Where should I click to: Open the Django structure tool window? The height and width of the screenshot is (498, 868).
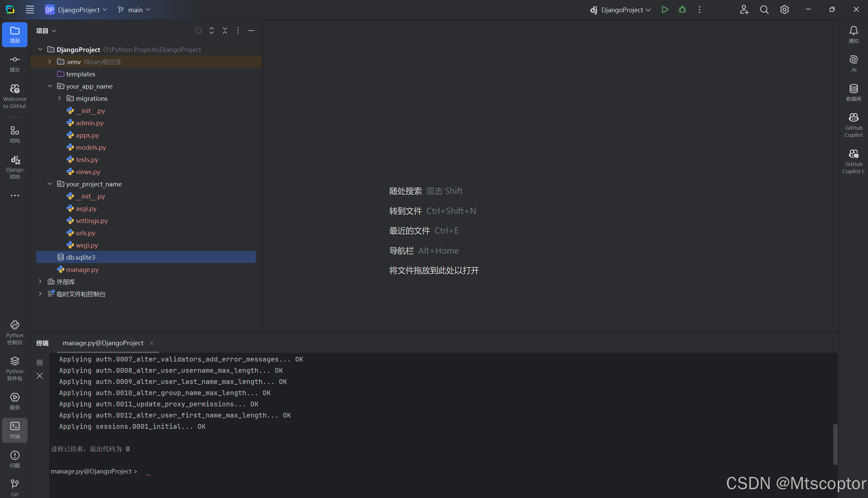pos(15,167)
